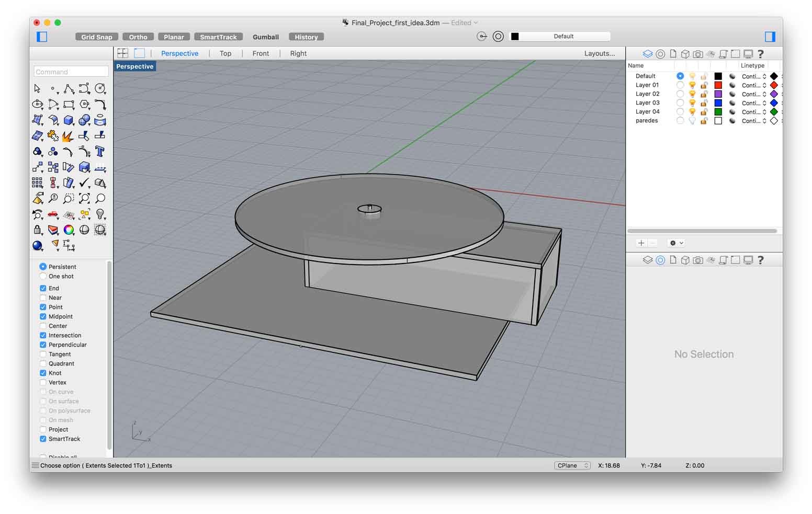Image resolution: width=812 pixels, height=514 pixels.
Task: Disable the Midpoint object snap
Action: click(43, 316)
